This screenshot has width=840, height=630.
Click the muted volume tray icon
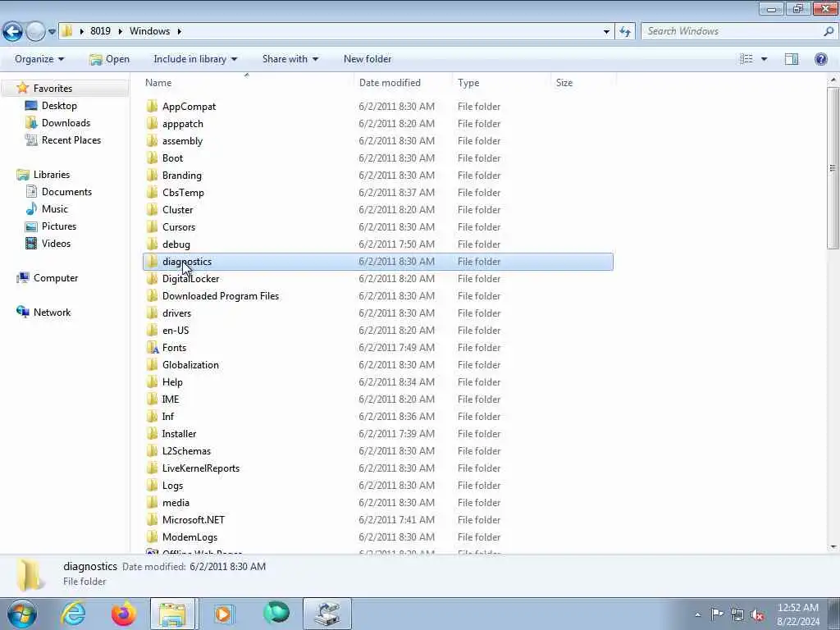tap(757, 614)
